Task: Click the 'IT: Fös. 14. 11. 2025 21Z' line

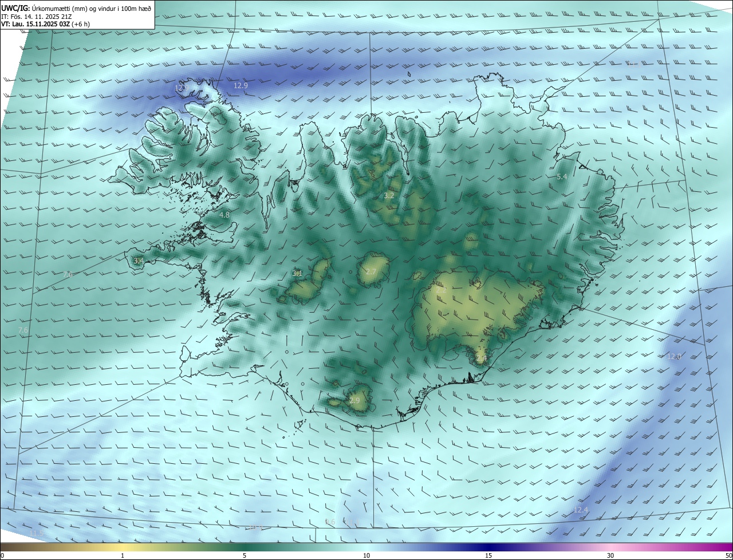Action: [37, 16]
